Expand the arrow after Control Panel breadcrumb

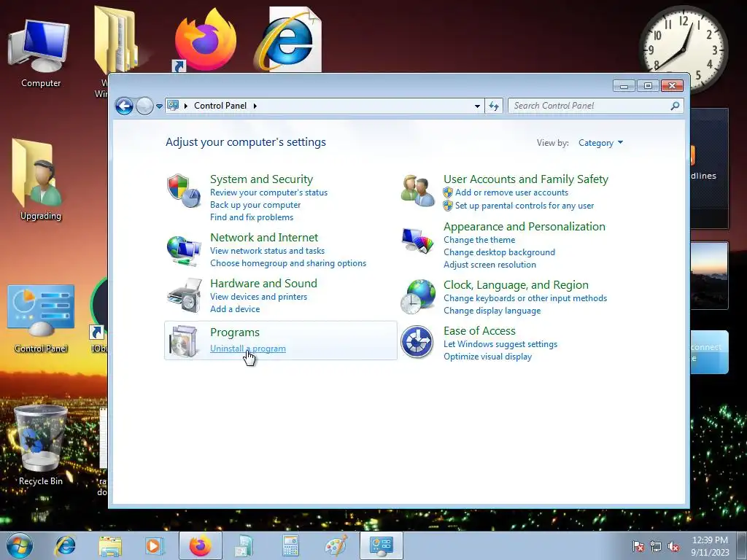pos(255,106)
